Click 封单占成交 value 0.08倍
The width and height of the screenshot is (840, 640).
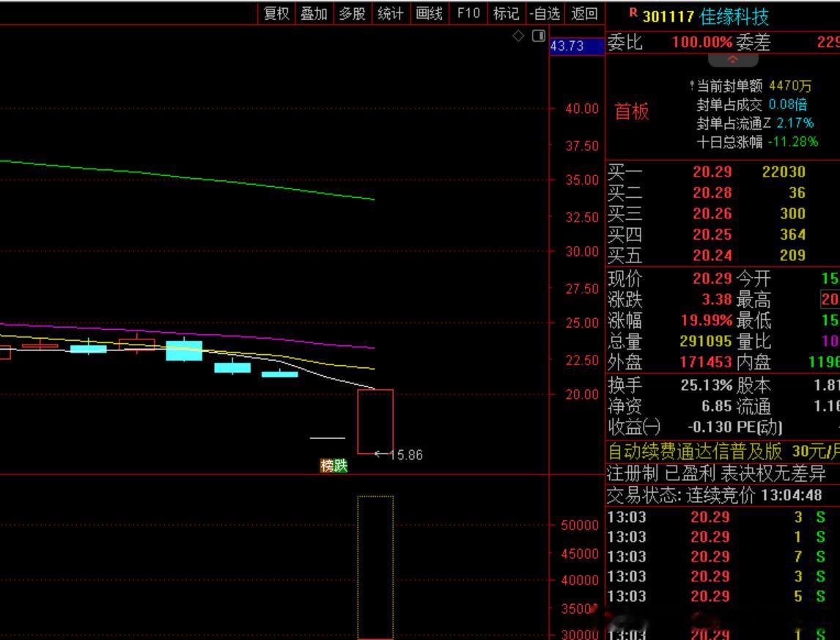787,105
